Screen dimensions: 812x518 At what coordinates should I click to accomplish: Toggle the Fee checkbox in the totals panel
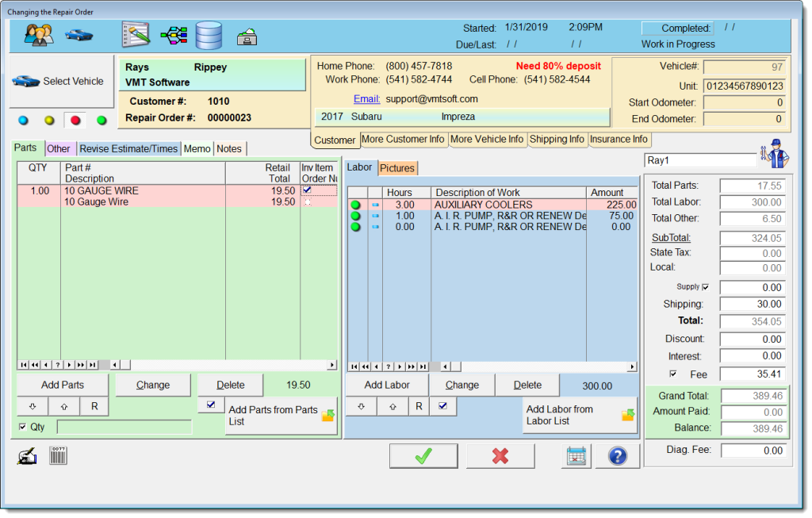tap(672, 374)
